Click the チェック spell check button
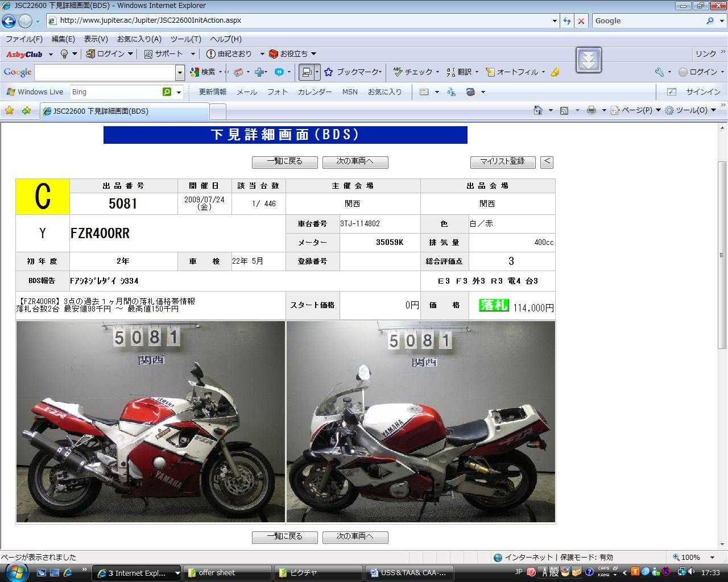728x582 pixels. (413, 72)
